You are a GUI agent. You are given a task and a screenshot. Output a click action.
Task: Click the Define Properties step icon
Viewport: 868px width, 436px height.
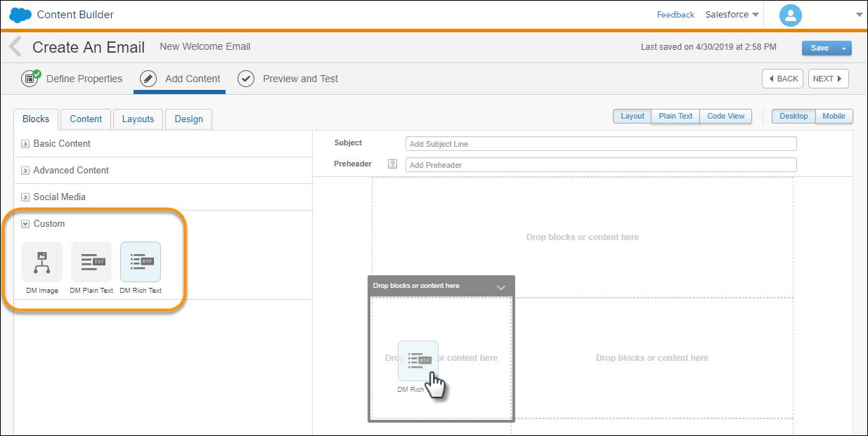(x=30, y=78)
